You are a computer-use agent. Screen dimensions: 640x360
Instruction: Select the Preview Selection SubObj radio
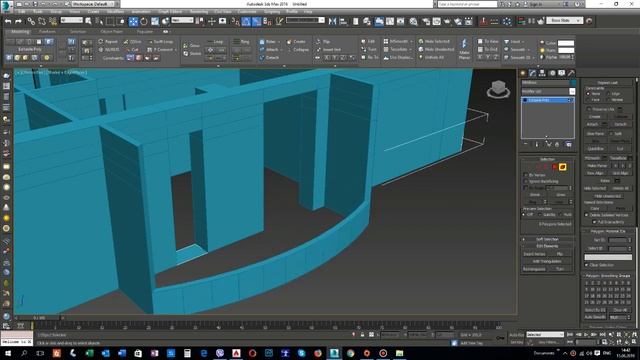(x=541, y=214)
